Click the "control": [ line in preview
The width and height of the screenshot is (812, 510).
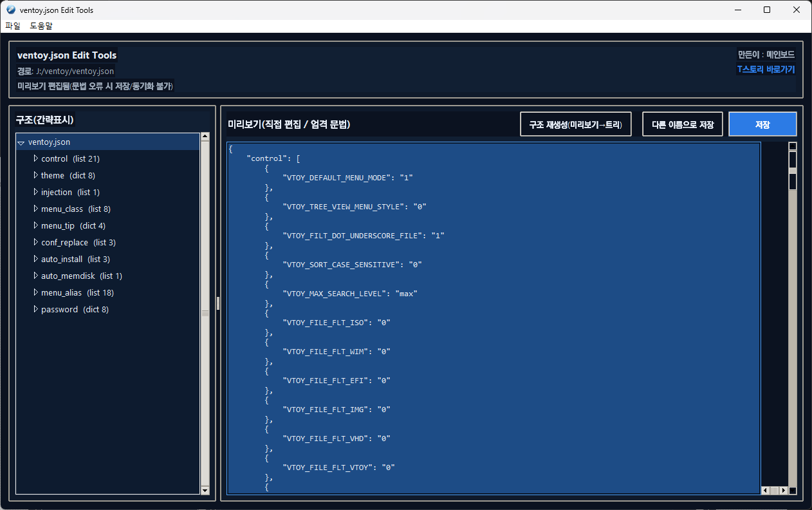tap(273, 158)
